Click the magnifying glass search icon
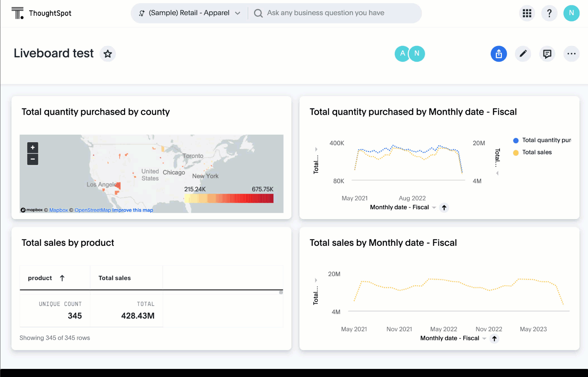588x377 pixels. click(x=258, y=13)
